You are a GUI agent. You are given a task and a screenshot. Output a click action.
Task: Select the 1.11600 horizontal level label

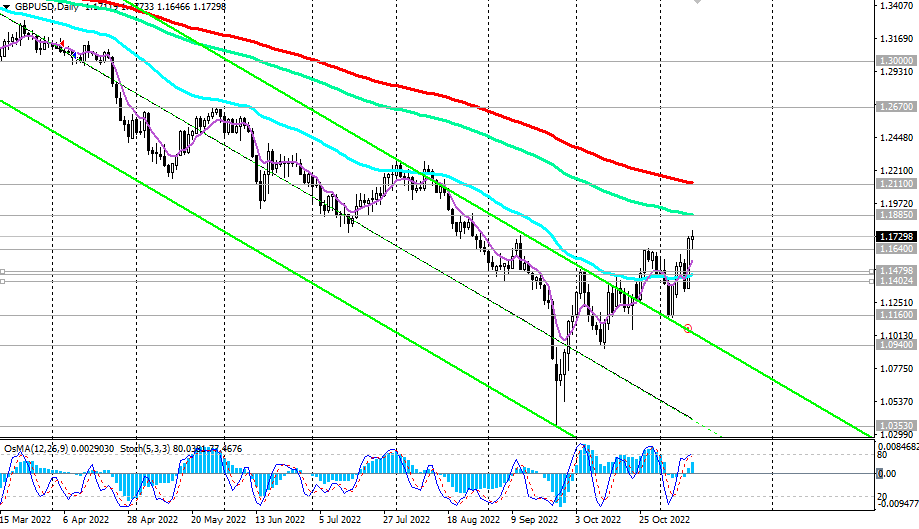click(x=896, y=315)
